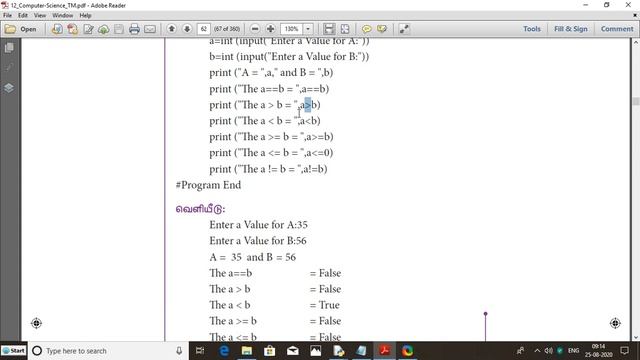This screenshot has width=640, height=360.
Task: Click the microphone icon in search box
Action: tap(179, 351)
